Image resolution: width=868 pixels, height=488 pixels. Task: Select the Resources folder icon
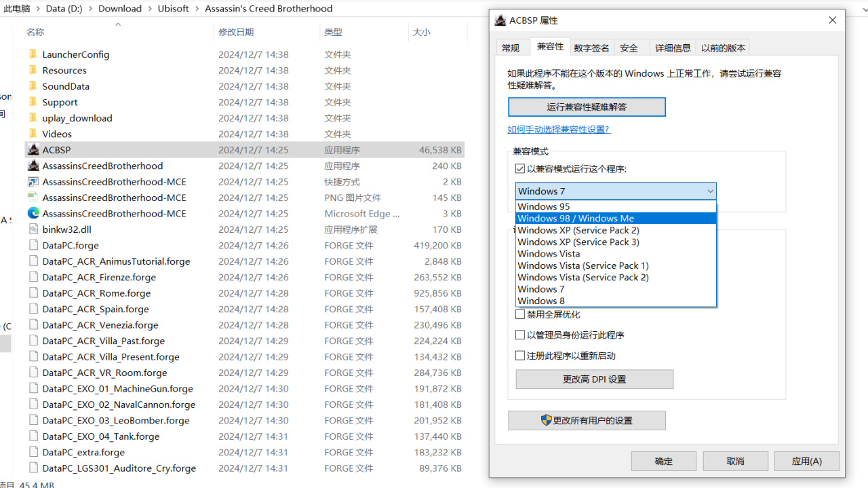coord(33,70)
